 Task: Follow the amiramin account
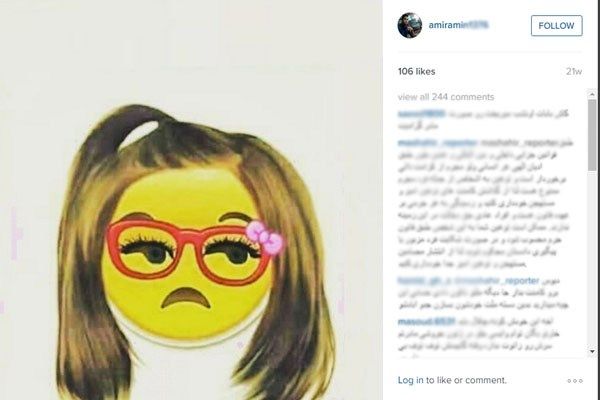(556, 26)
